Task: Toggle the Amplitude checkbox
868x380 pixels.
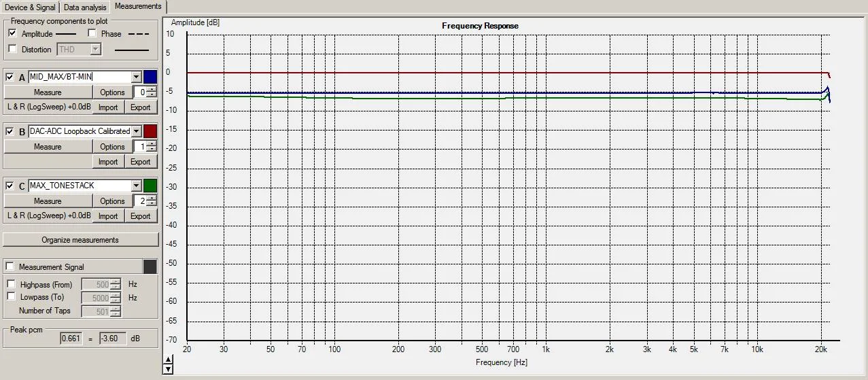Action: tap(12, 33)
